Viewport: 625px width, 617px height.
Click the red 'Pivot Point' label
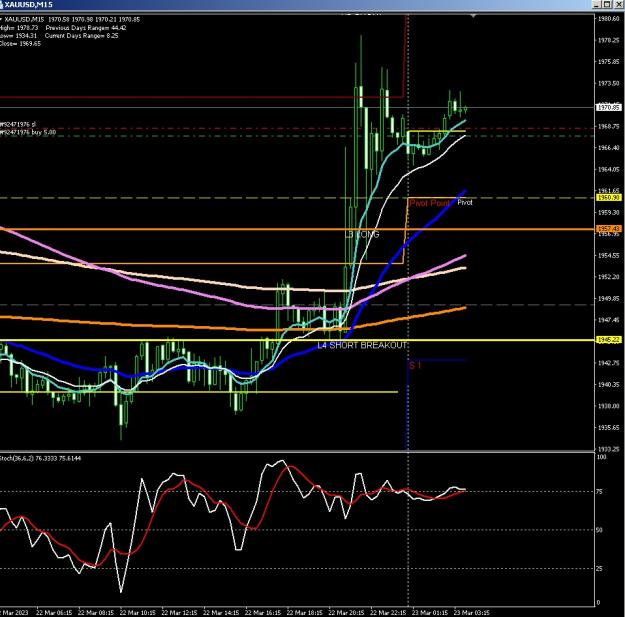pos(430,203)
